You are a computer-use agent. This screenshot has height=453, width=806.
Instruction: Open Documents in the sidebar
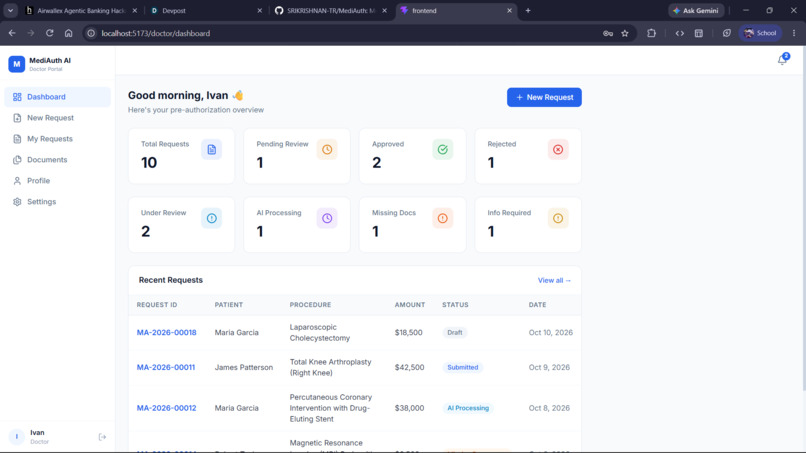tap(58, 160)
